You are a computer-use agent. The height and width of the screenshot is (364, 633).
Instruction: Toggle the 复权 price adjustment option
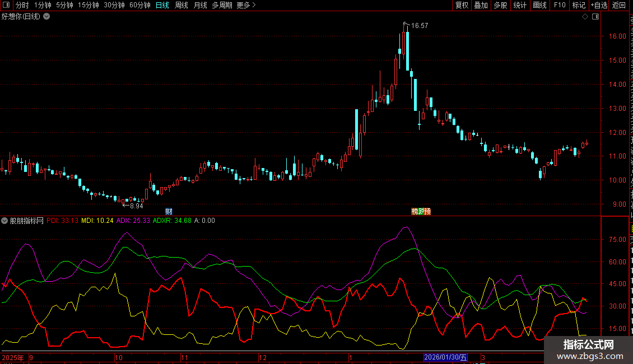(462, 5)
